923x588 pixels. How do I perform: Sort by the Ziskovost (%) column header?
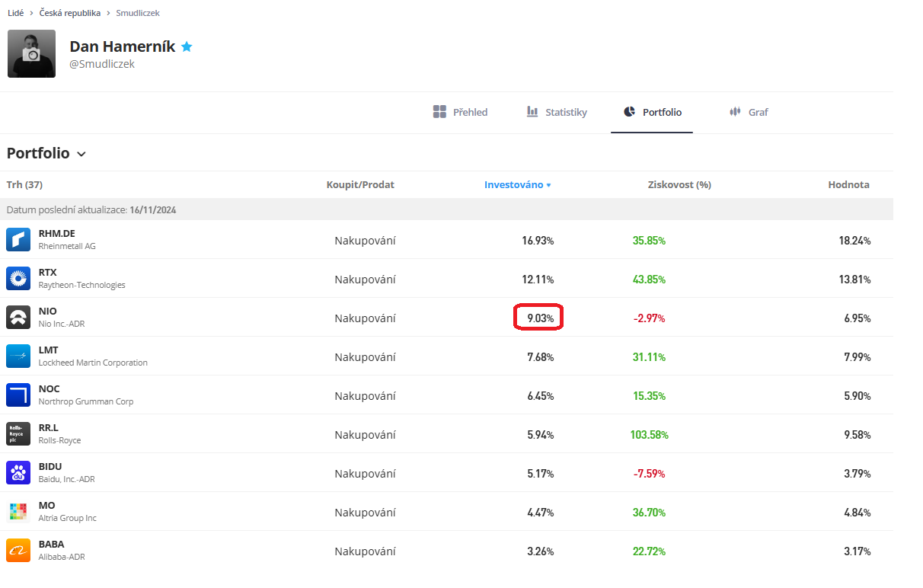click(679, 184)
